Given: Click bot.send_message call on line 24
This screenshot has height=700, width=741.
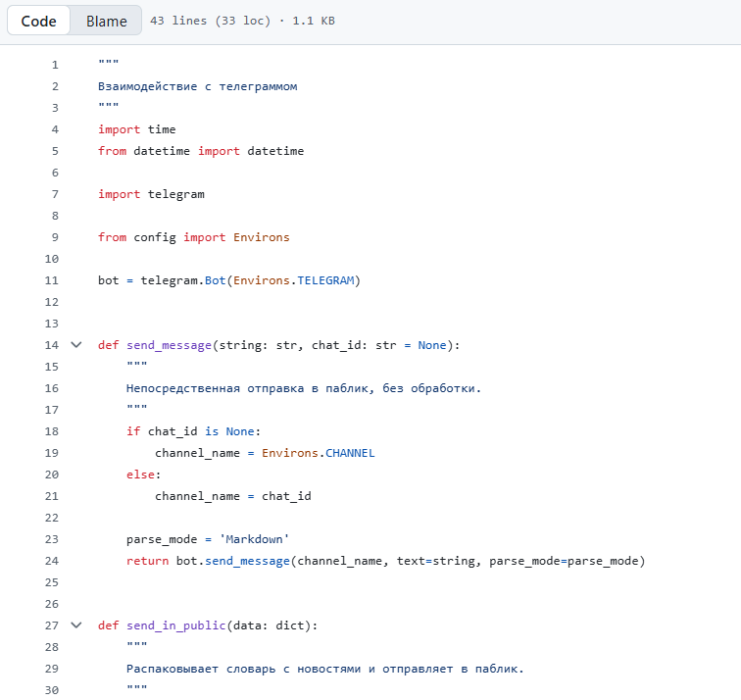Looking at the screenshot, I should pyautogui.click(x=240, y=561).
